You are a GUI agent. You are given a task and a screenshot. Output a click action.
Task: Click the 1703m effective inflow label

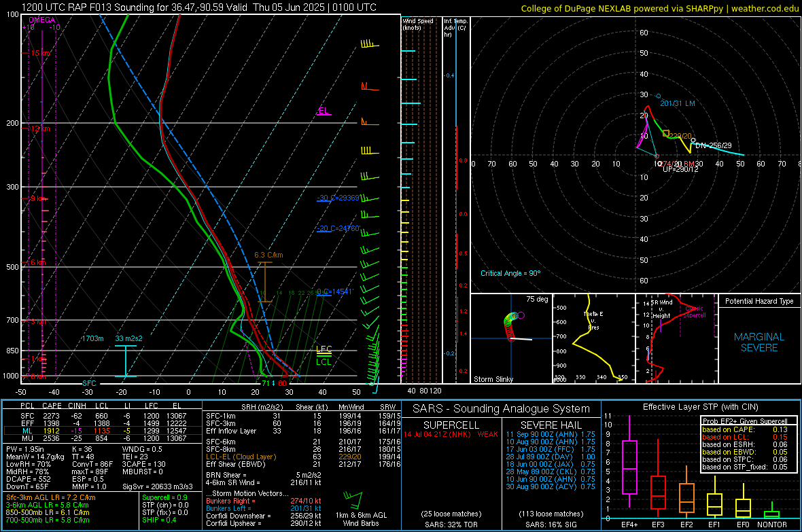coord(92,338)
